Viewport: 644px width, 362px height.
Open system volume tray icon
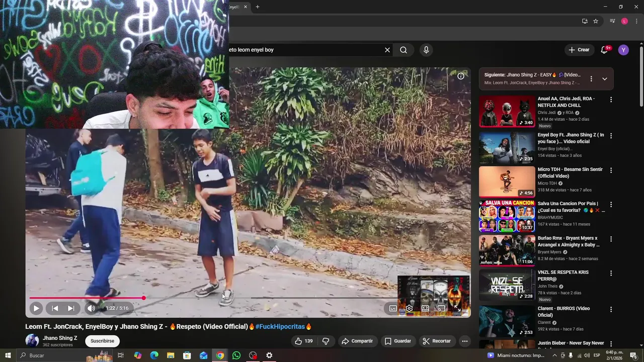coord(587,355)
